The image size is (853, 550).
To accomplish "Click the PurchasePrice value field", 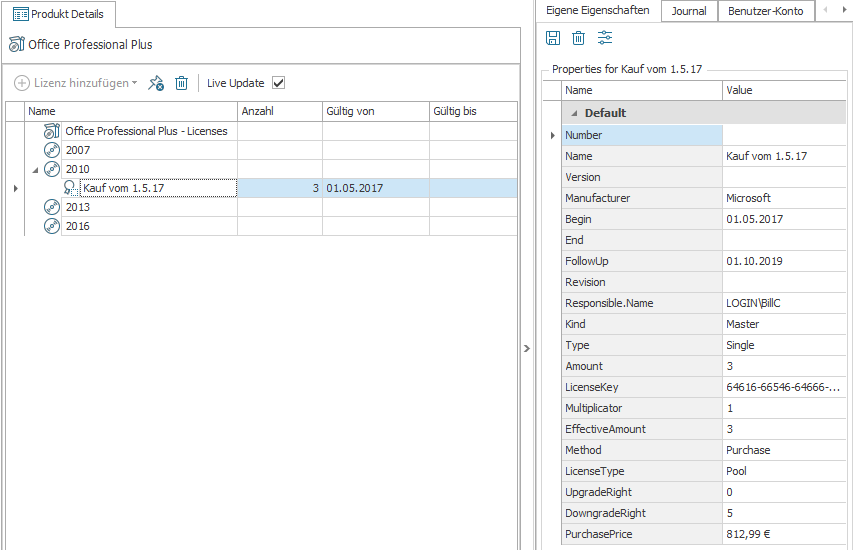I will 784,534.
